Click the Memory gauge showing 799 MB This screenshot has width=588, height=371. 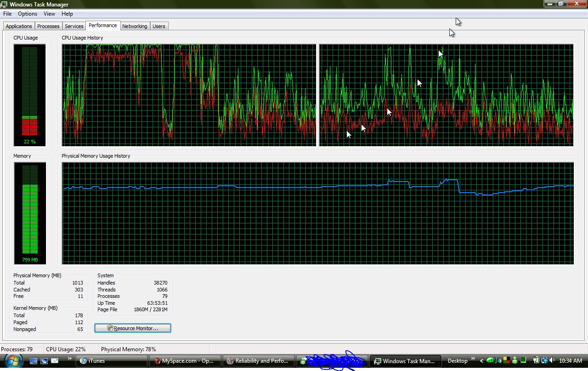click(30, 213)
